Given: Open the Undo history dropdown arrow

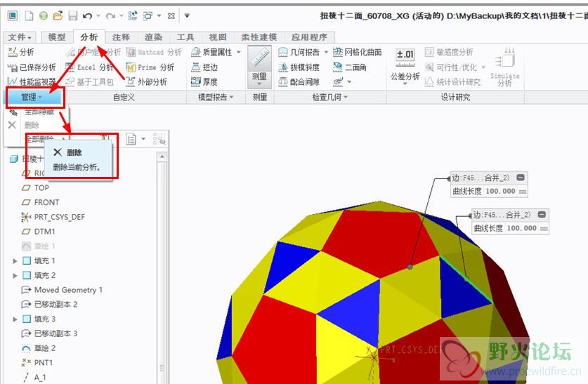Looking at the screenshot, I should click(x=98, y=15).
